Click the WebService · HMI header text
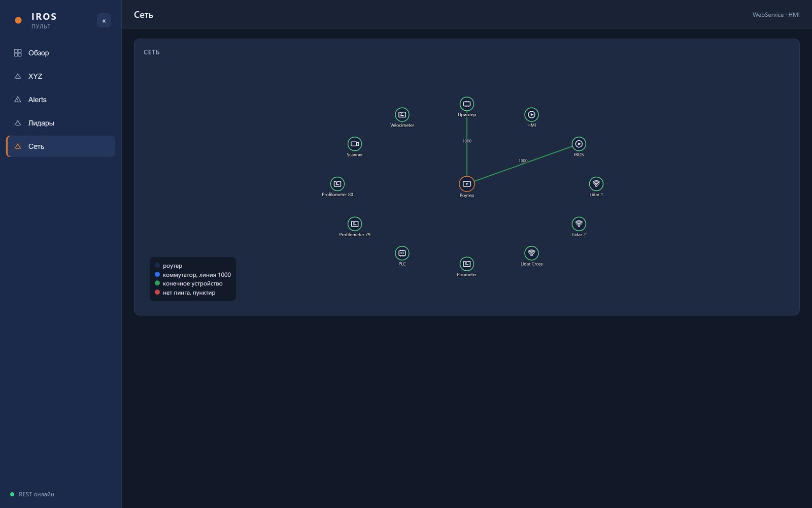The image size is (812, 508). [776, 15]
